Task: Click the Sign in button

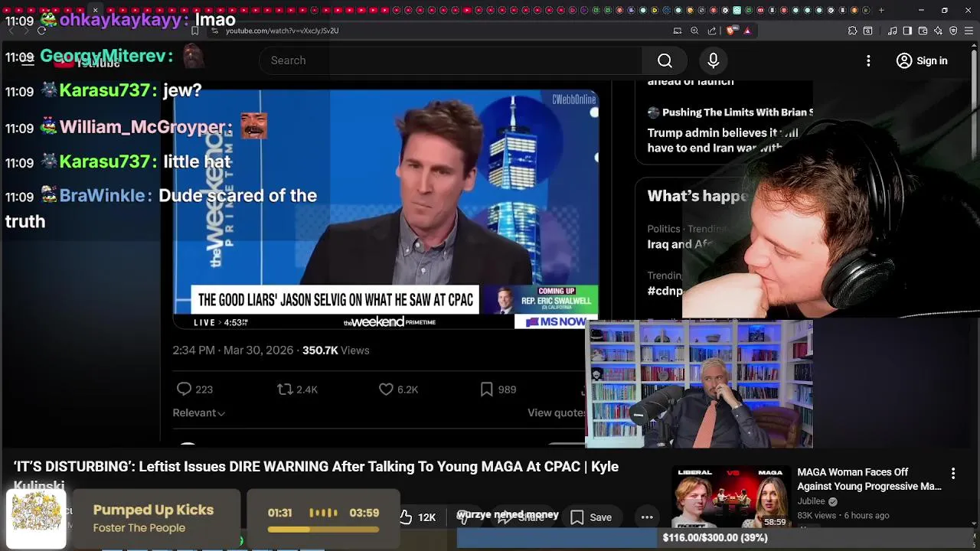Action: coord(922,60)
